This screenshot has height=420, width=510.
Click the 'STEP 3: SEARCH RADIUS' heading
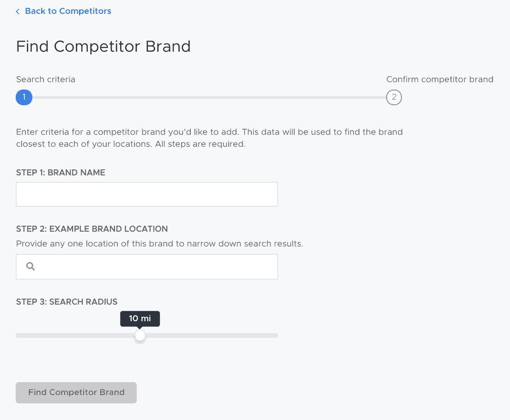pyautogui.click(x=67, y=302)
